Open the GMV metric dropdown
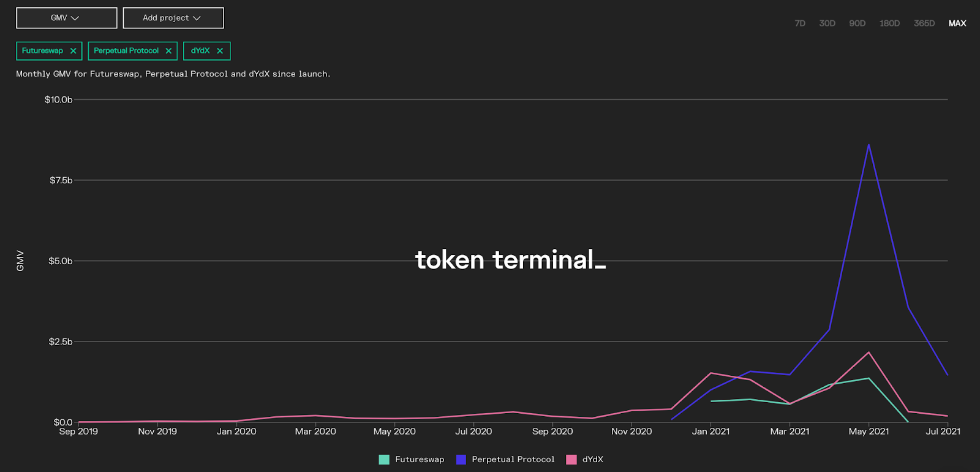Viewport: 980px width, 472px height. coord(66,18)
